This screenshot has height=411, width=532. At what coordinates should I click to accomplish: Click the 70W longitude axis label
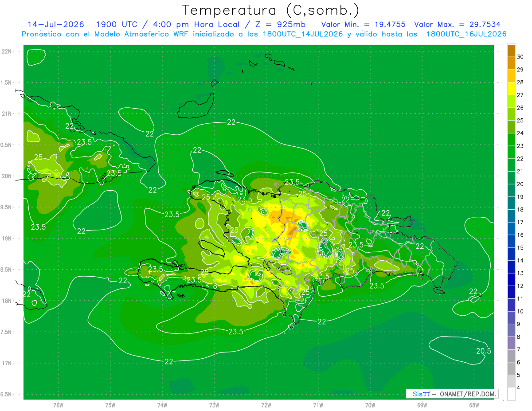point(370,405)
